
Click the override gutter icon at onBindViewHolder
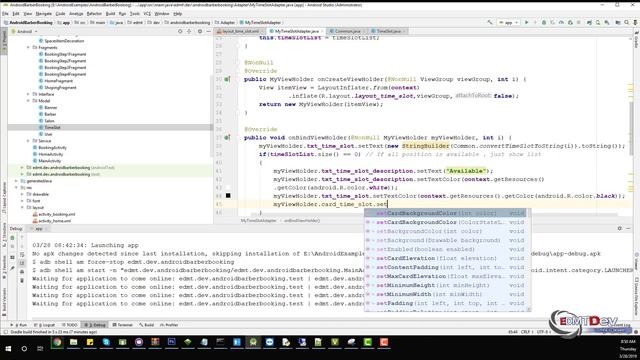tap(227, 138)
